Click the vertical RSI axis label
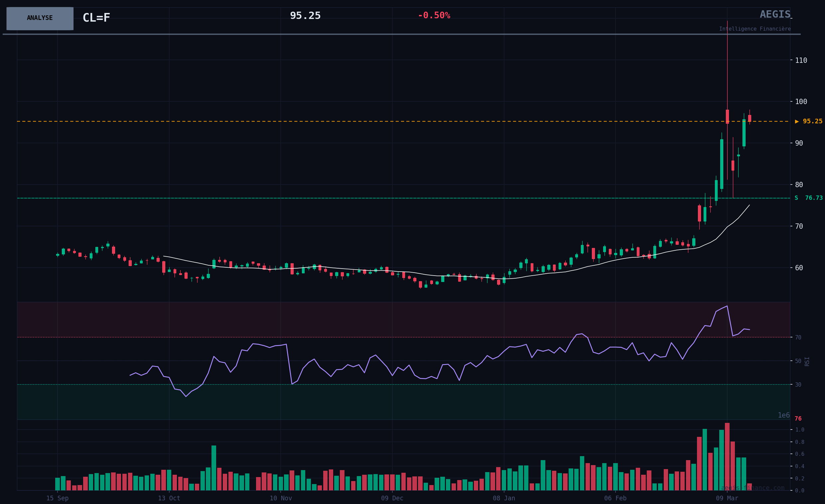This screenshot has width=825, height=504. tap(807, 361)
